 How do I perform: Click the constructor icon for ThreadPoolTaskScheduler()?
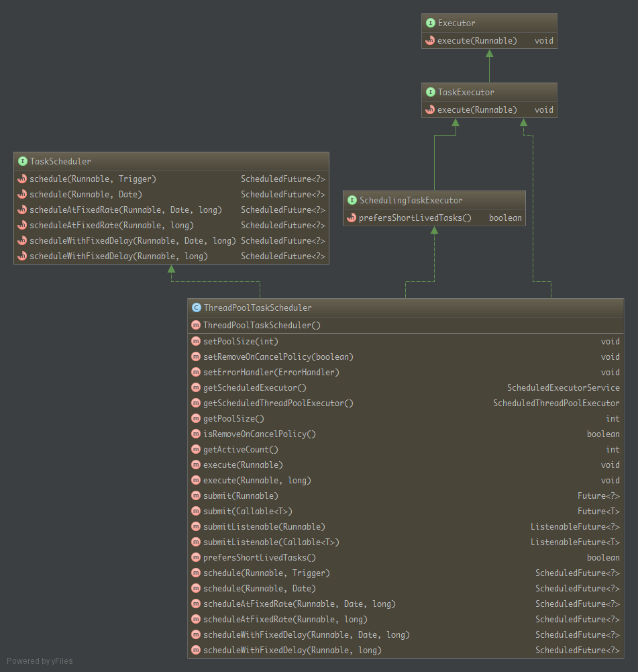(196, 325)
